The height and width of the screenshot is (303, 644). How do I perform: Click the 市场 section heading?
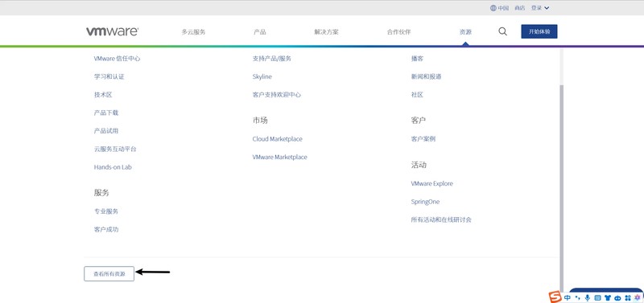click(260, 121)
